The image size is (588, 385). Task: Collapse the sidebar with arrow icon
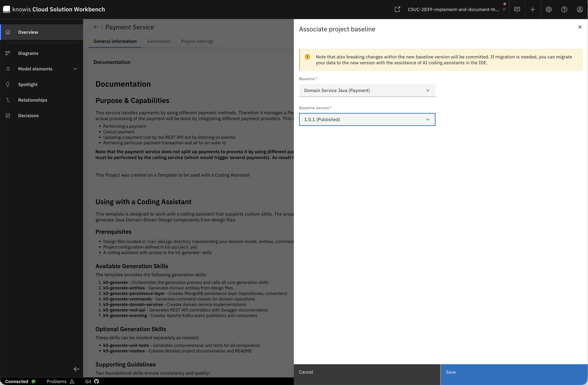77,369
